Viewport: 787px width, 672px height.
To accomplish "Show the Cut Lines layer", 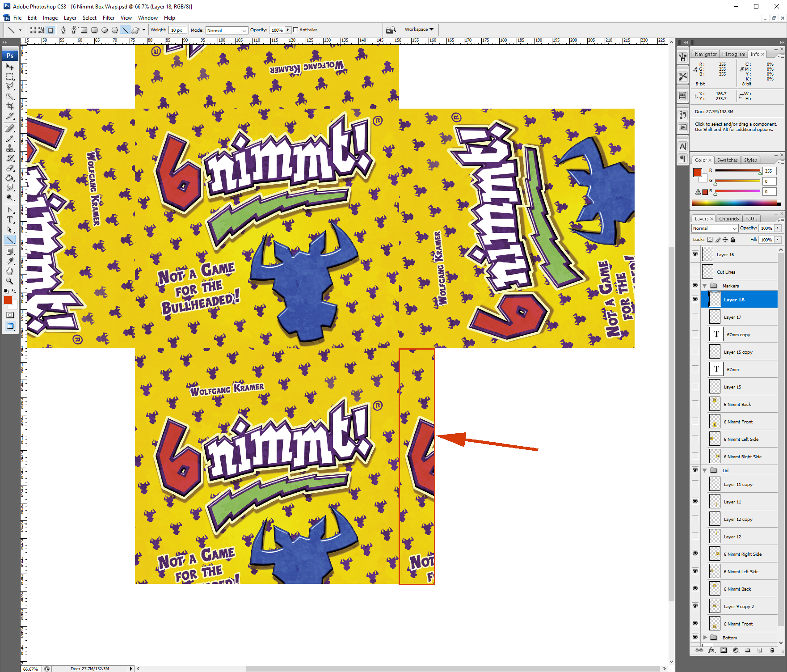I will pos(695,271).
